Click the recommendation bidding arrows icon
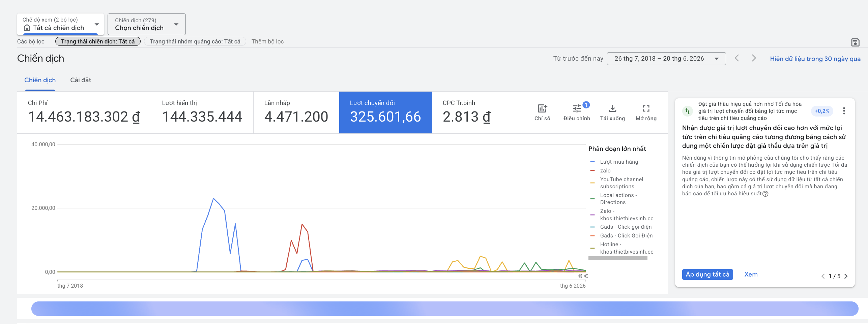This screenshot has width=868, height=324. click(687, 111)
